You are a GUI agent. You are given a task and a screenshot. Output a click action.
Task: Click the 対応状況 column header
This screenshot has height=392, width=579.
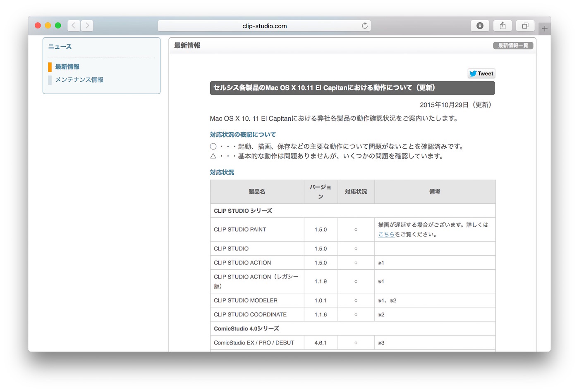pos(356,192)
